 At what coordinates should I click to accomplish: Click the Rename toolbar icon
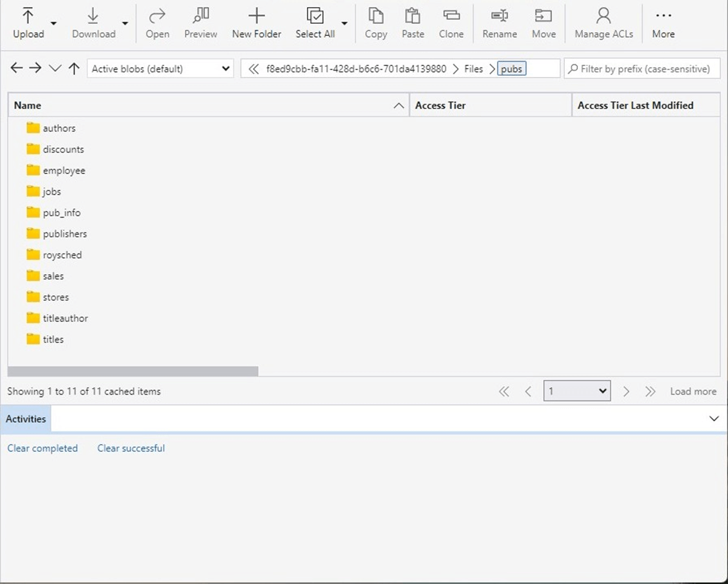pyautogui.click(x=499, y=23)
